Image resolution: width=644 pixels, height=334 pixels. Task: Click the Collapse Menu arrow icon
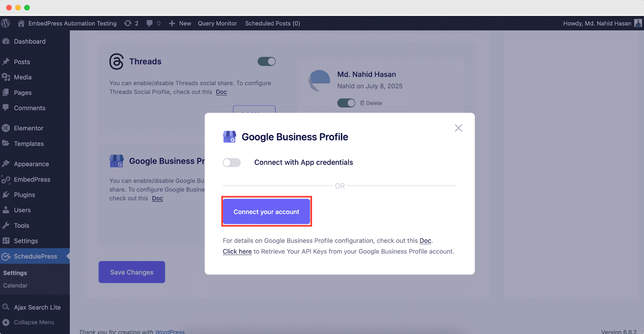6,322
